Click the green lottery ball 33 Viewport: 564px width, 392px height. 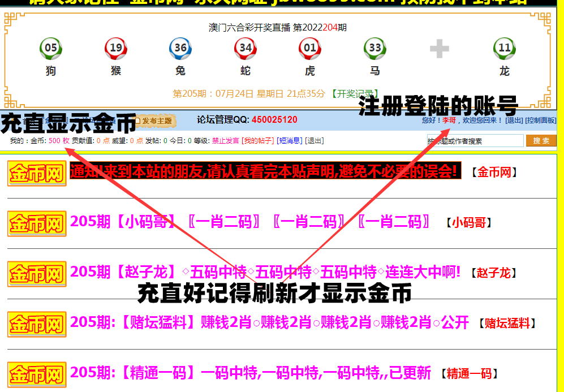pos(375,49)
